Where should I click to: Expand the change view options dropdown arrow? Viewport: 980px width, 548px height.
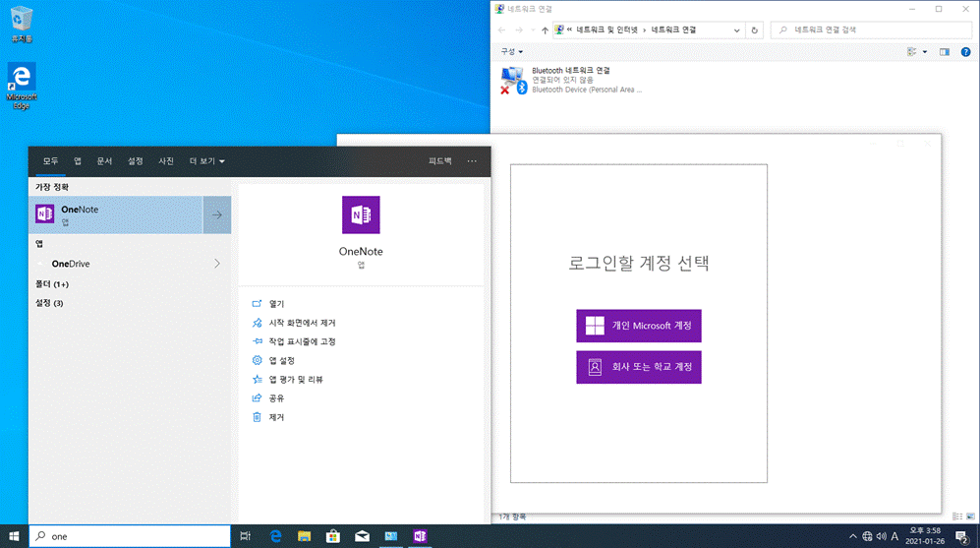tap(925, 52)
